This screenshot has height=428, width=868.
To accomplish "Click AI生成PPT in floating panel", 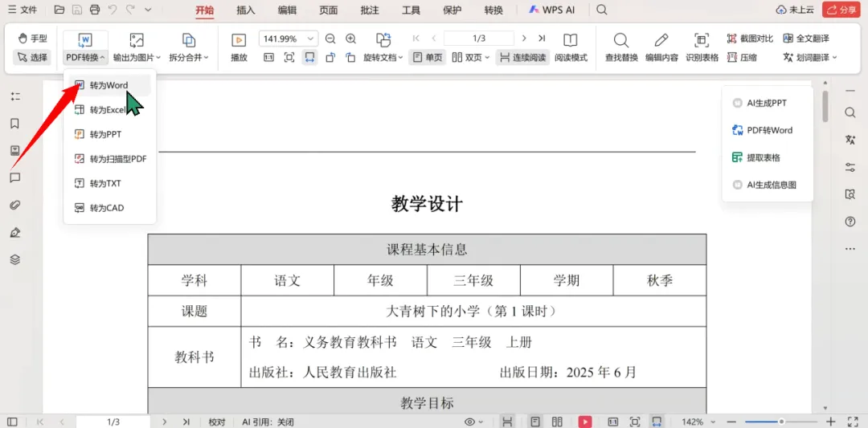I will pos(767,103).
